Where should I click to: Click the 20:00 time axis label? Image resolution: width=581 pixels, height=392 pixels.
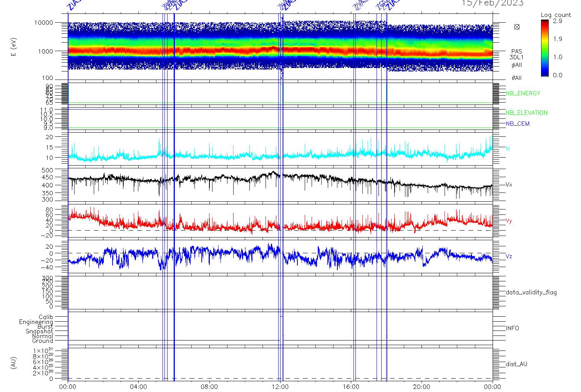point(422,387)
